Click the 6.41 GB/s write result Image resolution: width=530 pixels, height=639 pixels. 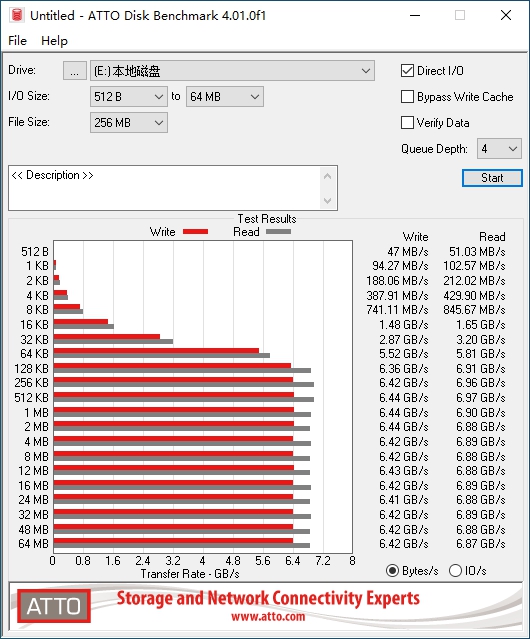pyautogui.click(x=404, y=500)
